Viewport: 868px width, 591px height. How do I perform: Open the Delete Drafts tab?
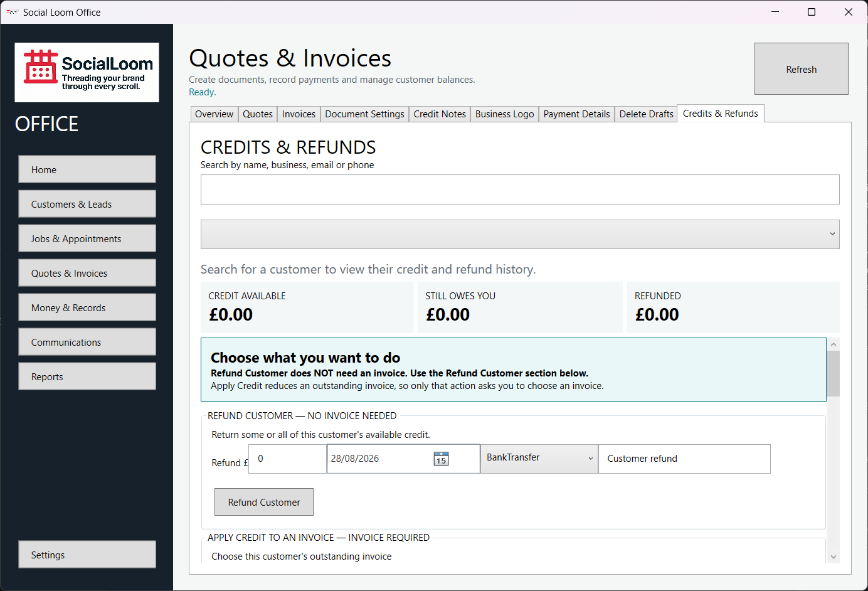646,114
